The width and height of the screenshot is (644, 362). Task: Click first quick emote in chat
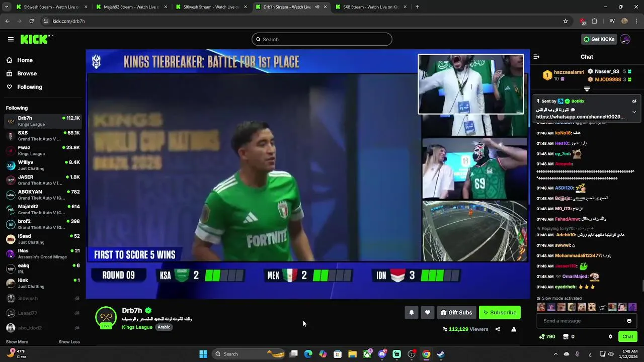pos(541,307)
